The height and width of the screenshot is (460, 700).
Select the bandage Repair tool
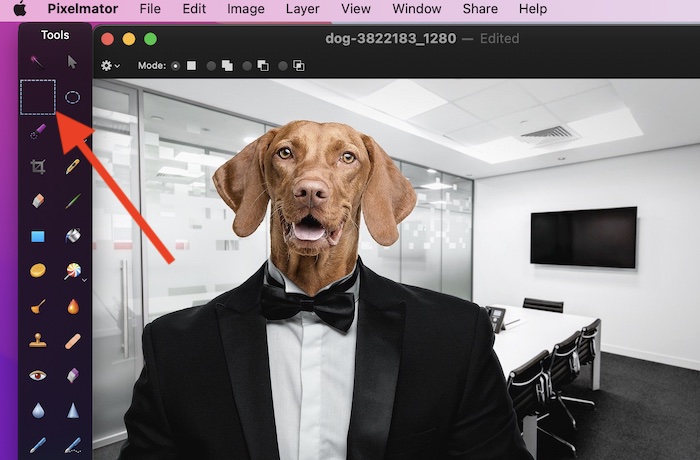[73, 341]
